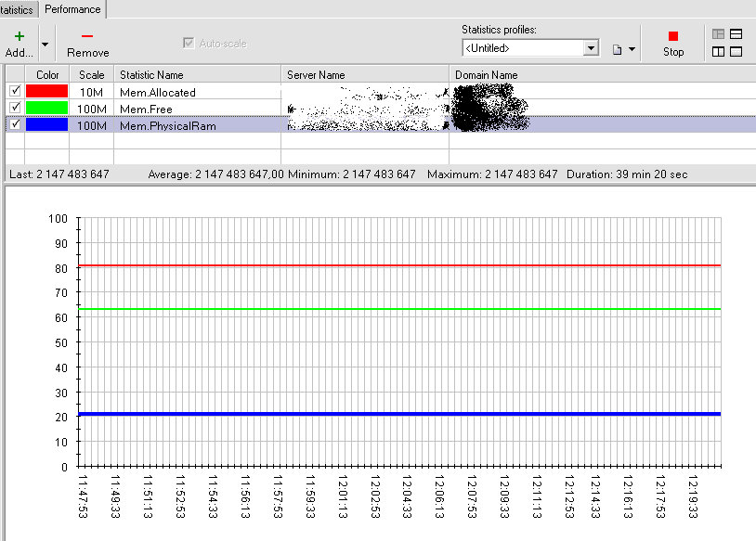Switch to the Performance tab
This screenshot has width=756, height=541.
72,9
